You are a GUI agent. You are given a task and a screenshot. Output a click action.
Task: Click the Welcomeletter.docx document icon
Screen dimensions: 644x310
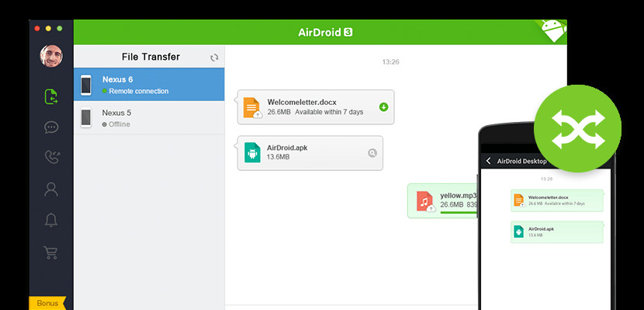tap(251, 108)
